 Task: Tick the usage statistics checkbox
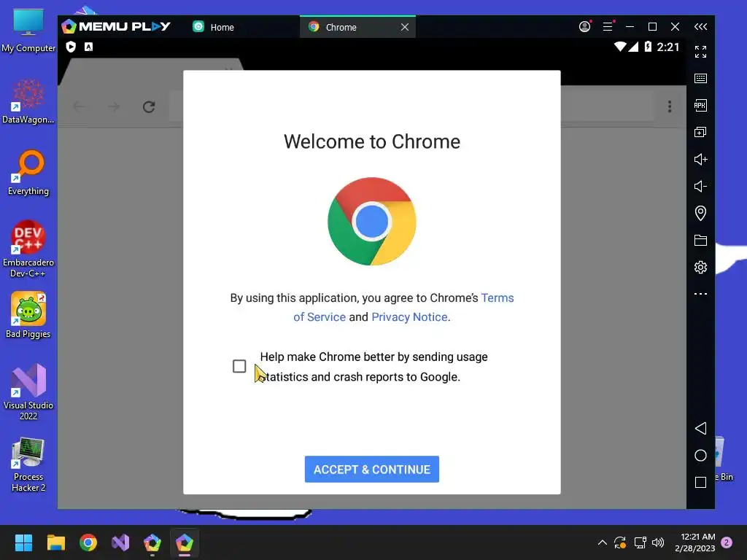point(239,366)
